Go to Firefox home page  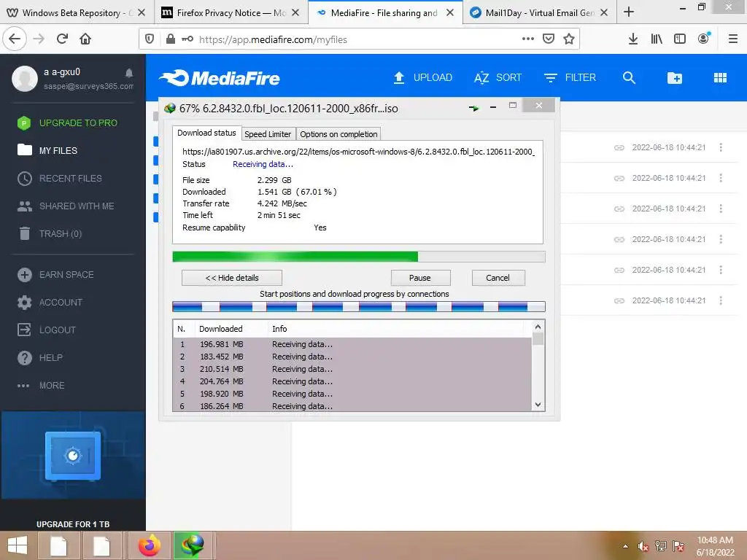click(85, 39)
